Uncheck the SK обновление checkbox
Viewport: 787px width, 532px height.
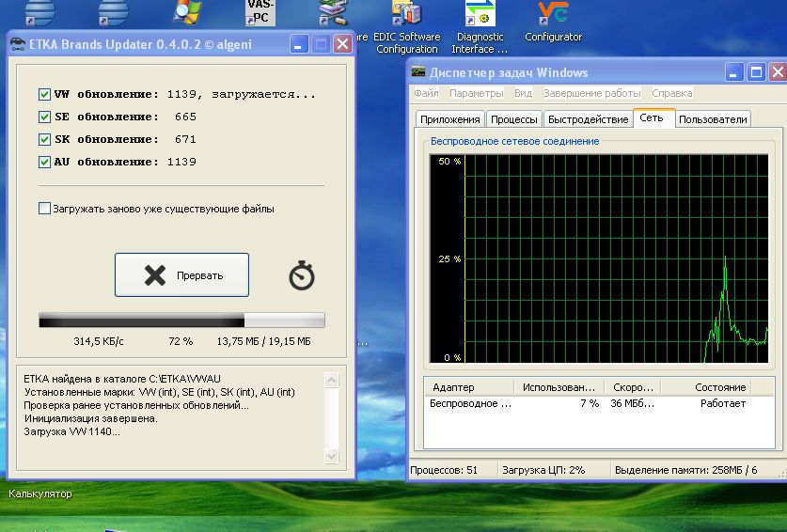coord(44,139)
